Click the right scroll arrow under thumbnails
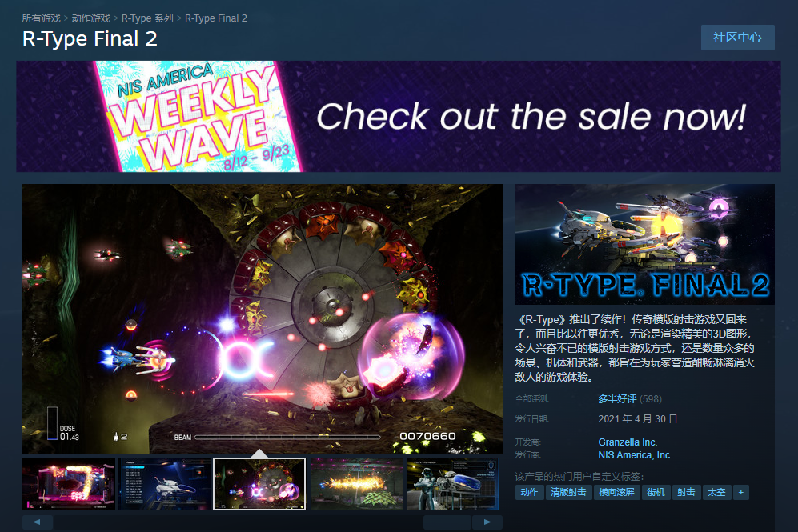The image size is (798, 532). click(487, 522)
